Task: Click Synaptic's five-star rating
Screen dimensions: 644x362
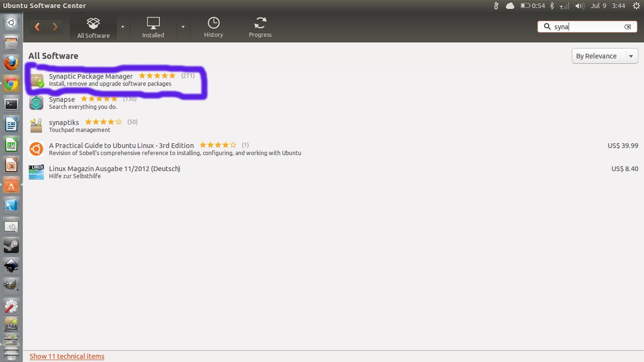Action: (157, 76)
